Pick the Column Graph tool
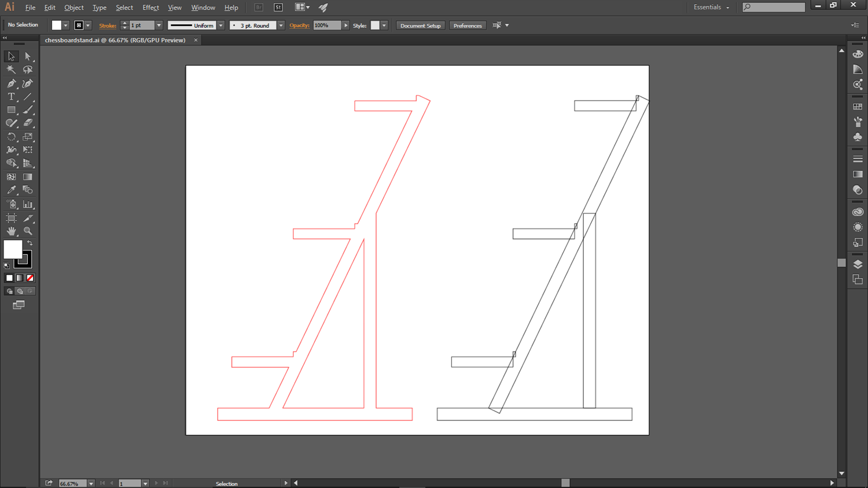868x488 pixels. pyautogui.click(x=27, y=204)
